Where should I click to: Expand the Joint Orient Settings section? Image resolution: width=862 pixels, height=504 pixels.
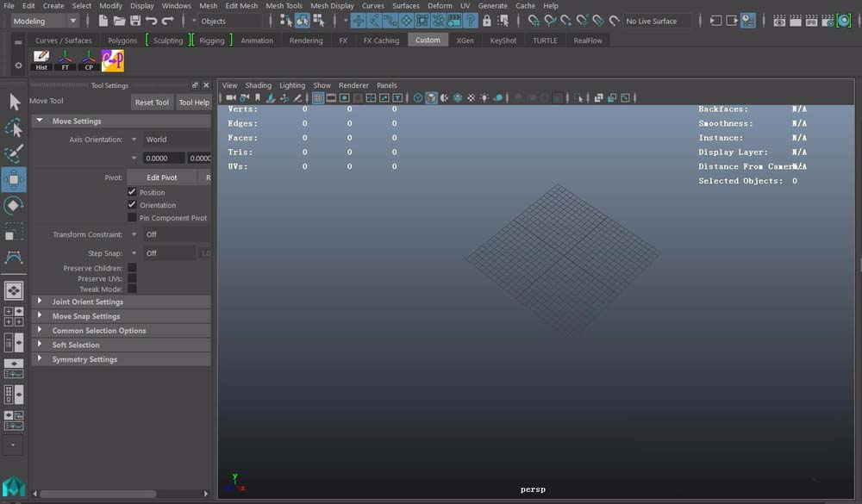87,302
